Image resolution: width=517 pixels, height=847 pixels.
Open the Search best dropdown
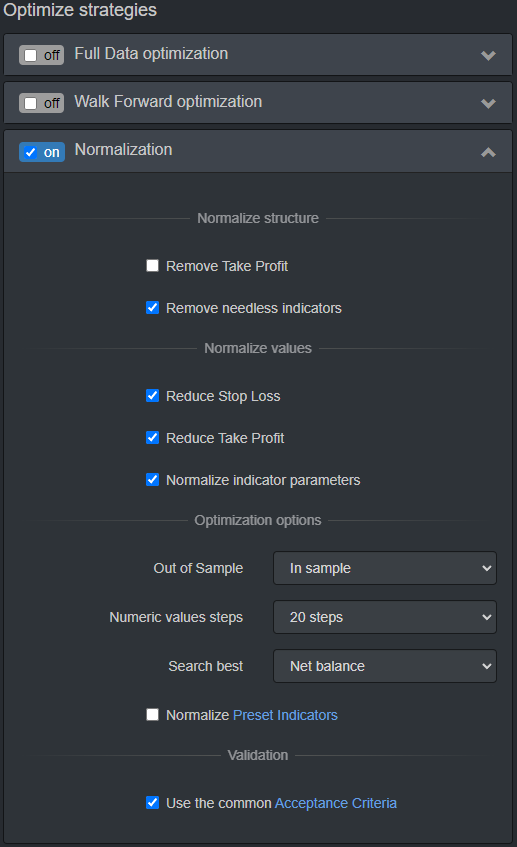point(385,666)
